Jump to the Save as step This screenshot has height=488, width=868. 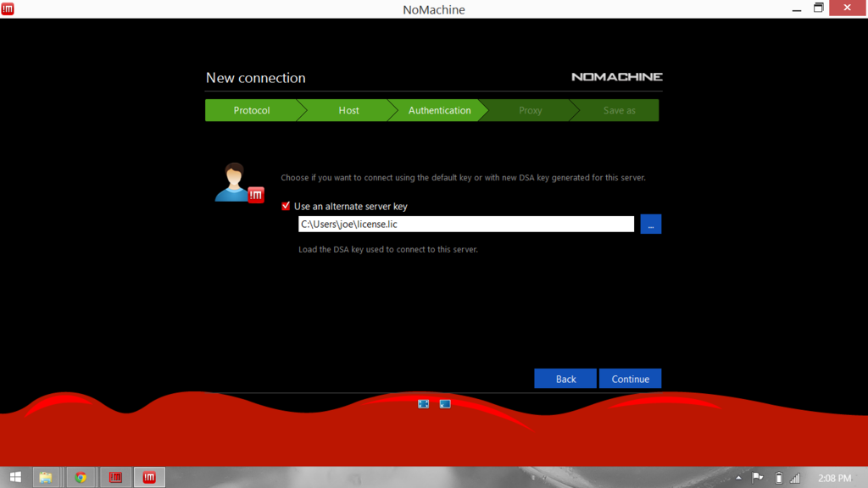click(619, 110)
